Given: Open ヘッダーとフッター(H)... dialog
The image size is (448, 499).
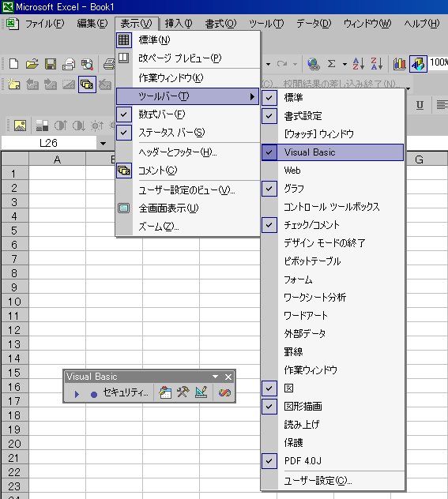Looking at the screenshot, I should (188, 152).
